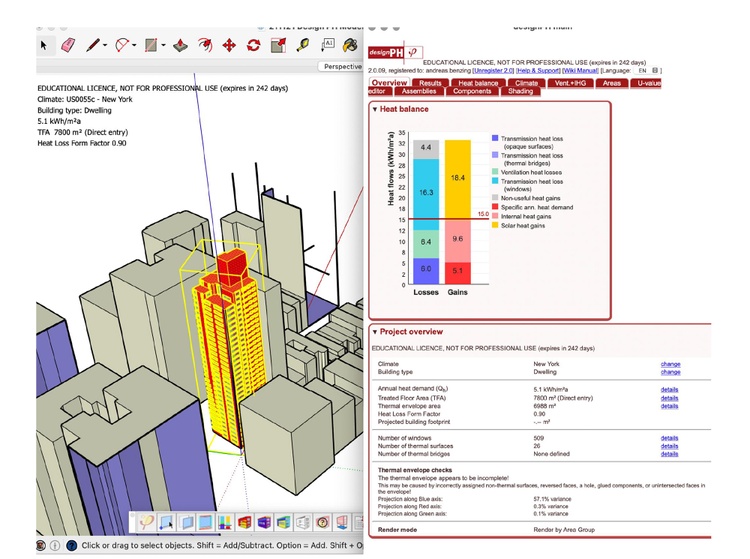This screenshot has width=750, height=559.
Task: Click the window with frame icon
Action: click(x=205, y=522)
